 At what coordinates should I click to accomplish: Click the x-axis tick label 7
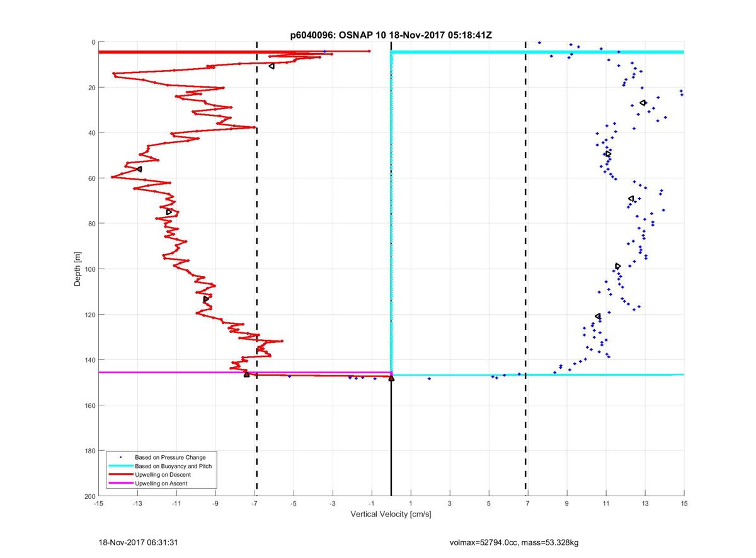[x=528, y=503]
